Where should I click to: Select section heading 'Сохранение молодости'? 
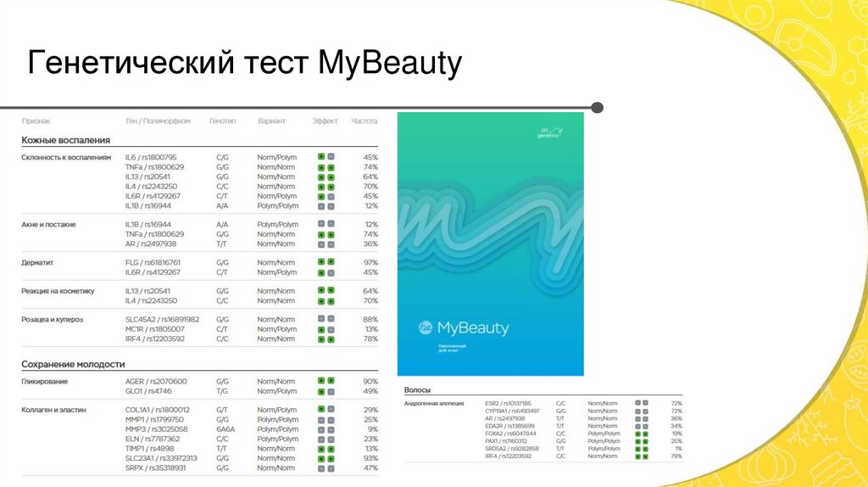tap(73, 364)
